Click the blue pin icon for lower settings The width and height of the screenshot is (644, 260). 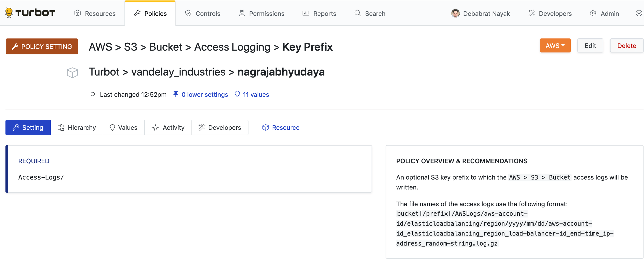tap(176, 94)
